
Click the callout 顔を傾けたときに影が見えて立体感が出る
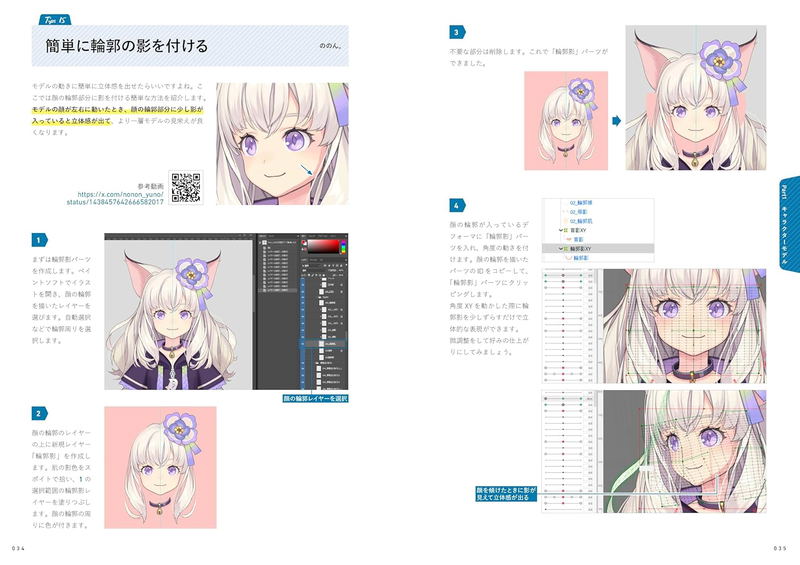[506, 493]
